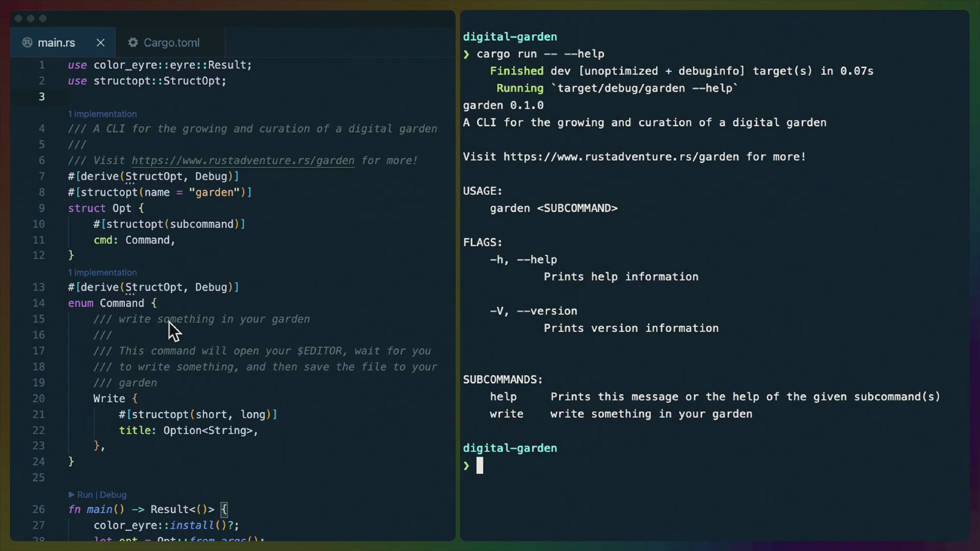Click 'title: Option<String>,' field
Screen dimensions: 980x551
pyautogui.click(x=188, y=430)
